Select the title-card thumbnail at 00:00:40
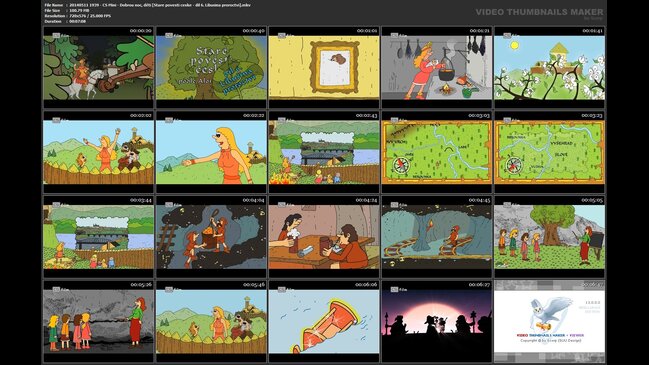The image size is (649, 365). coord(211,67)
